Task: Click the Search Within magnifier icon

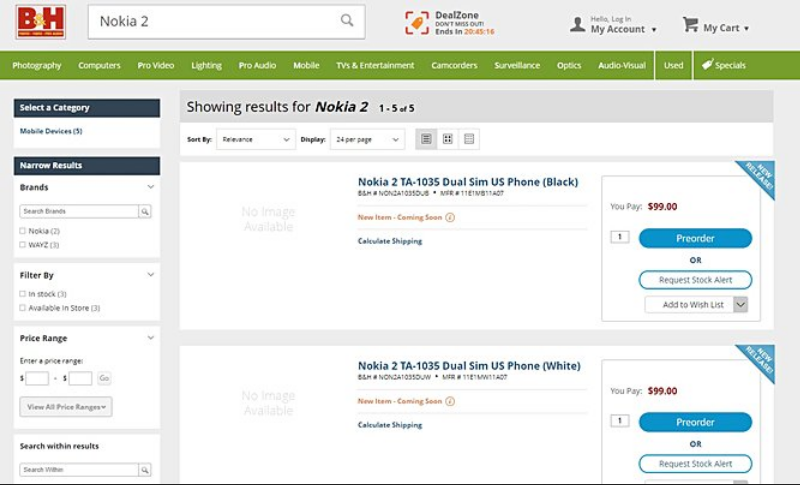Action: 145,470
